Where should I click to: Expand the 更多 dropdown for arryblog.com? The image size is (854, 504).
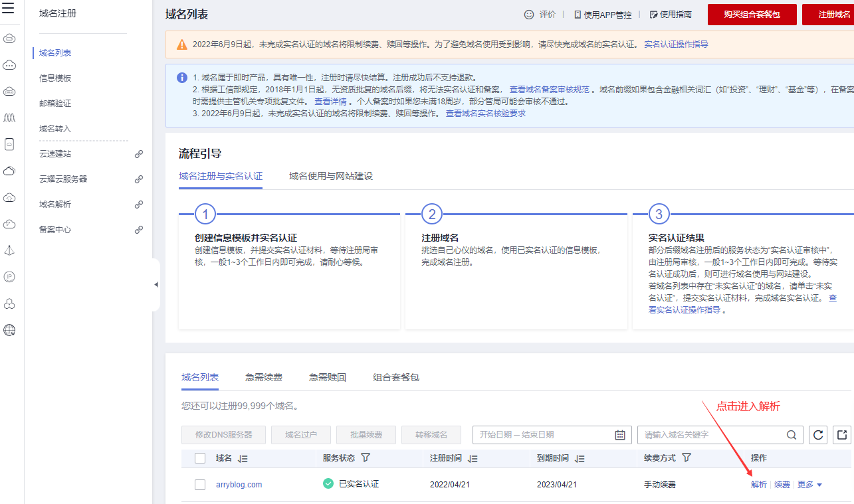tap(809, 485)
